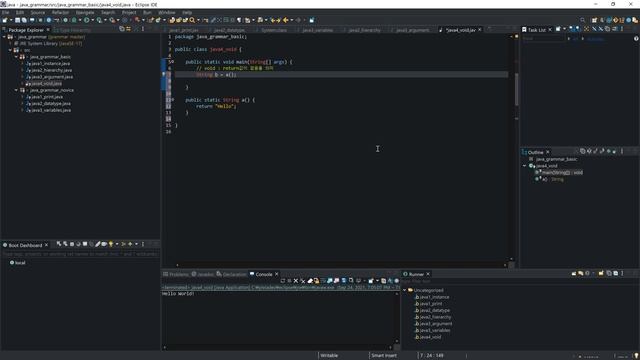The height and width of the screenshot is (360, 640).
Task: Toggle Hide Fields in Outline toolbar
Action: [x=596, y=151]
